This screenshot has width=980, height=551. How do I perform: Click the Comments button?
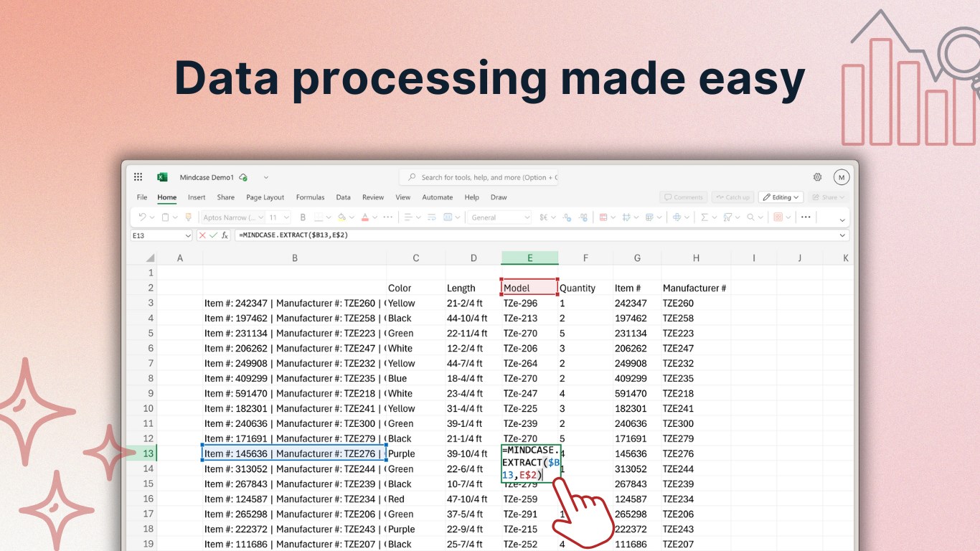tap(684, 197)
